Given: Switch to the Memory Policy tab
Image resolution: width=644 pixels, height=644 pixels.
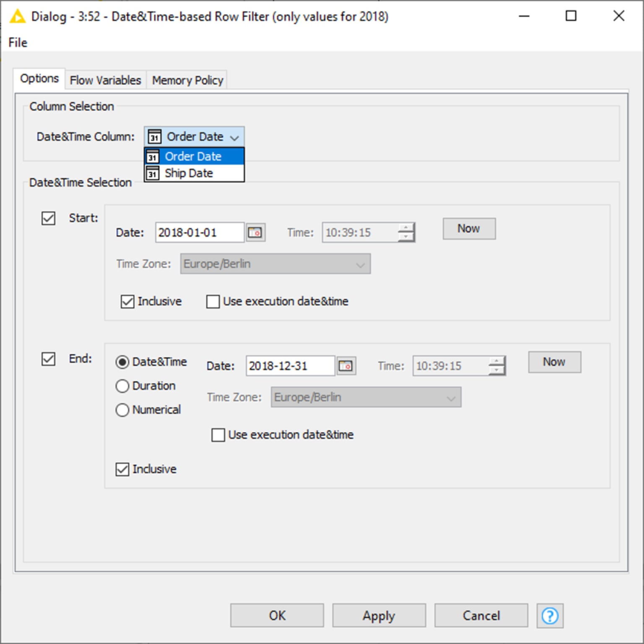Looking at the screenshot, I should click(x=187, y=80).
